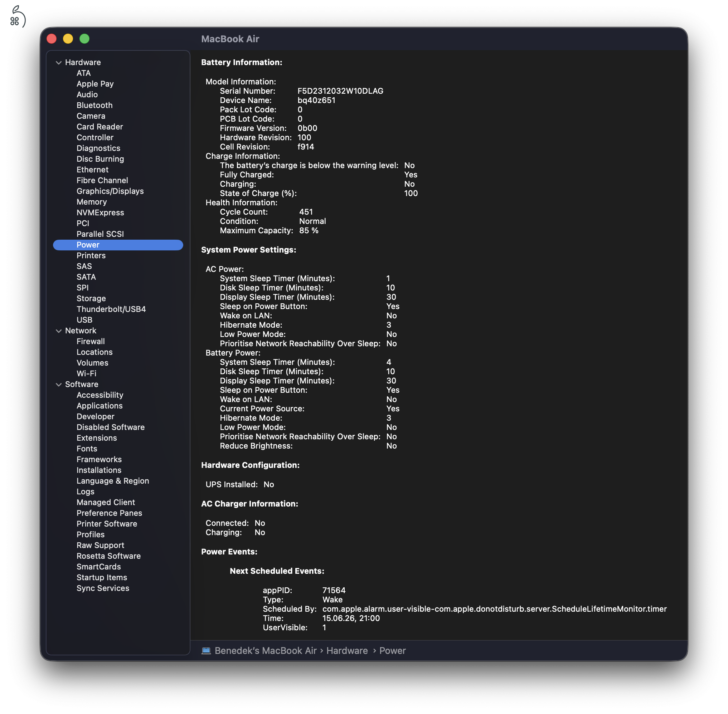Select Memory in the Hardware list
Viewport: 728px width, 714px height.
tap(92, 202)
